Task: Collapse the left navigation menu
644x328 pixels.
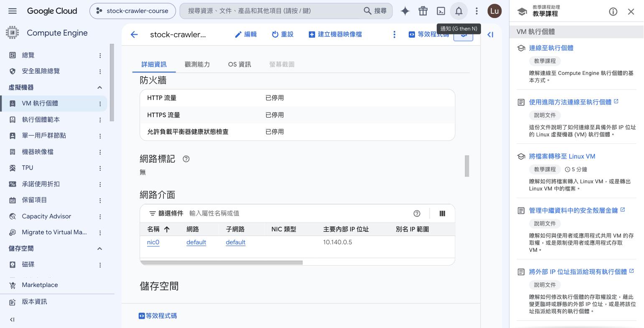Action: (x=12, y=320)
